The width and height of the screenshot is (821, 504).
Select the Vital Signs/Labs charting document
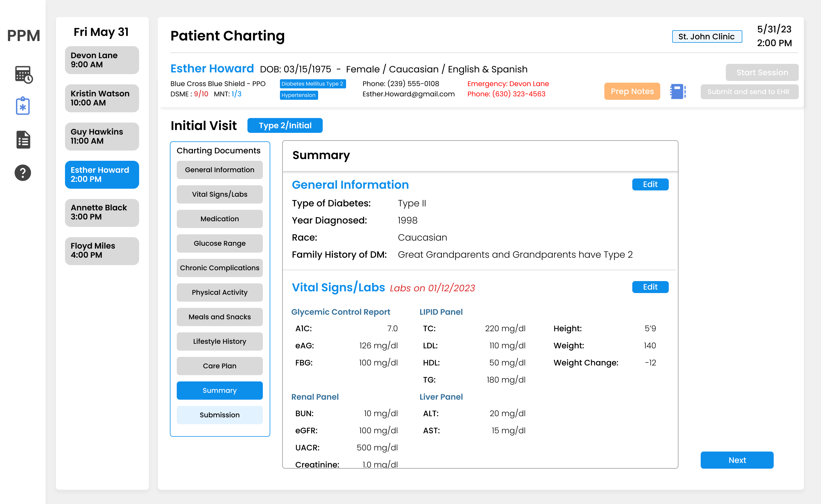coord(220,194)
